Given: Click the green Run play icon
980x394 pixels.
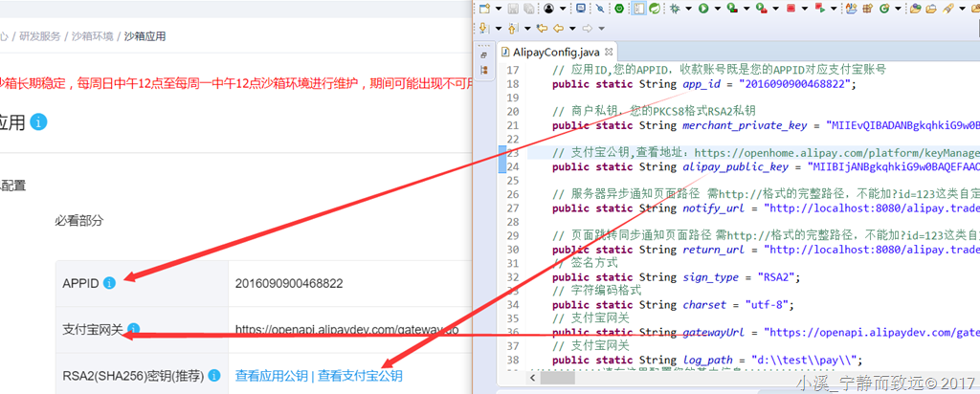Looking at the screenshot, I should [703, 8].
